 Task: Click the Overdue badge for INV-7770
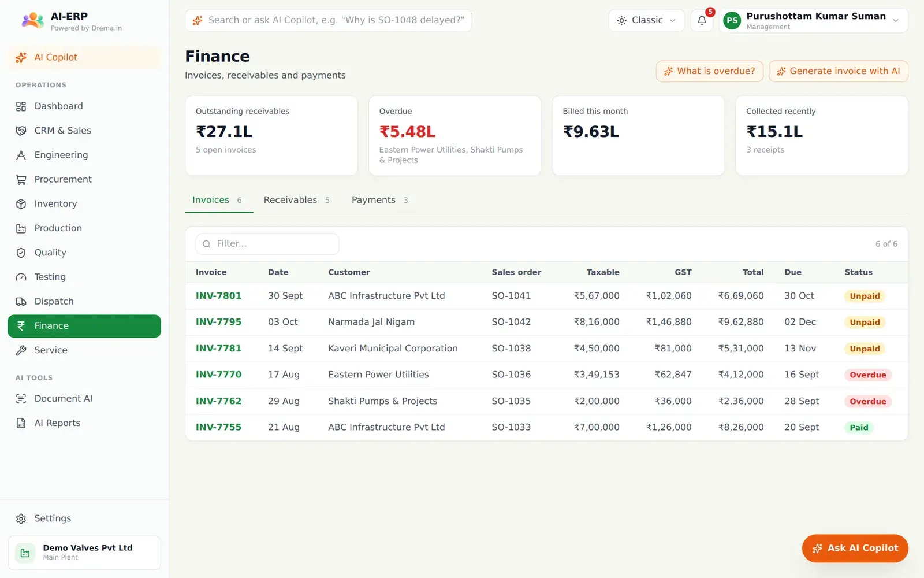[x=868, y=375]
